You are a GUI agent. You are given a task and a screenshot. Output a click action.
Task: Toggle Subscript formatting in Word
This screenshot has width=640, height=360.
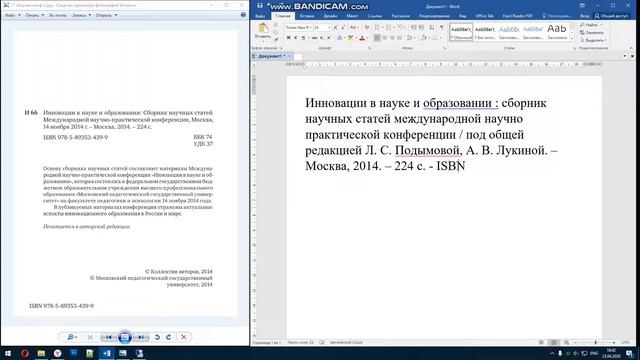pos(322,38)
